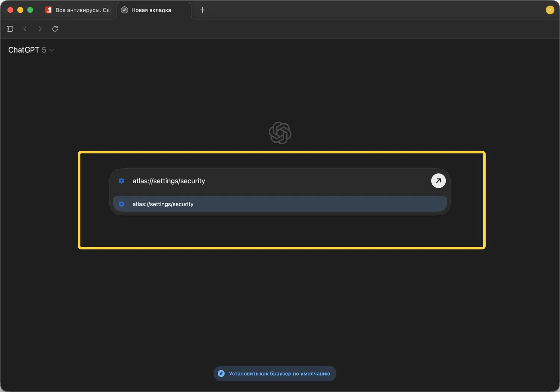Go back with the left arrow

pos(25,29)
